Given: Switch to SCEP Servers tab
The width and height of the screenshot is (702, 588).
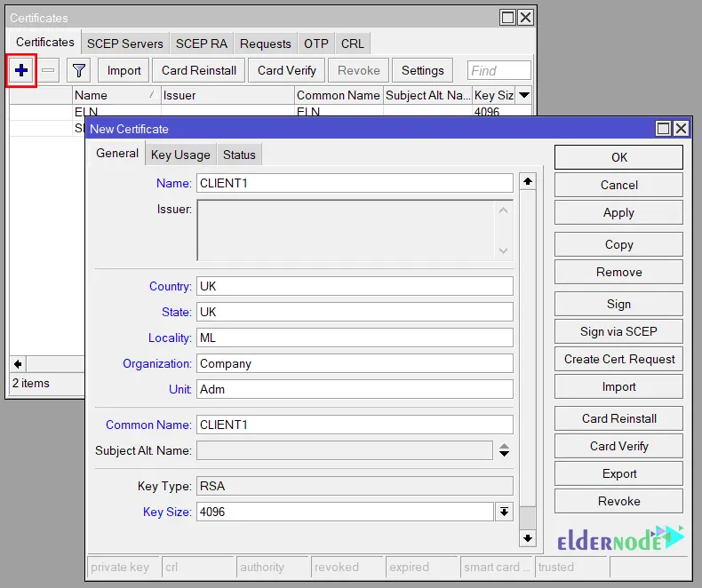Looking at the screenshot, I should 124,44.
